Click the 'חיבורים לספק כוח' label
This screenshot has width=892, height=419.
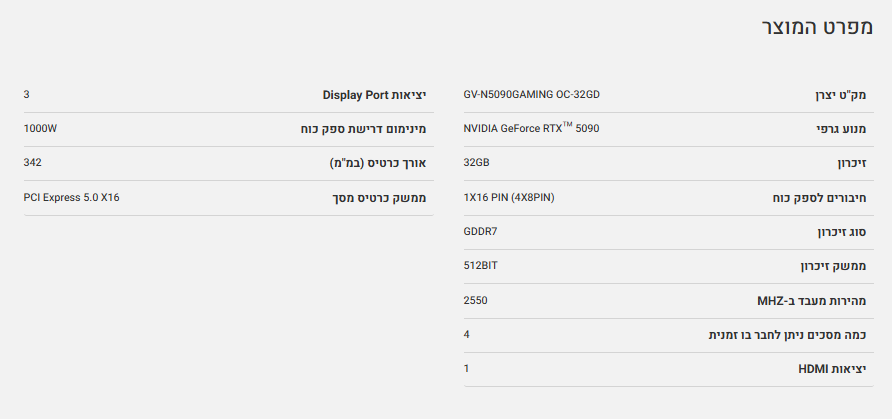coord(817,198)
